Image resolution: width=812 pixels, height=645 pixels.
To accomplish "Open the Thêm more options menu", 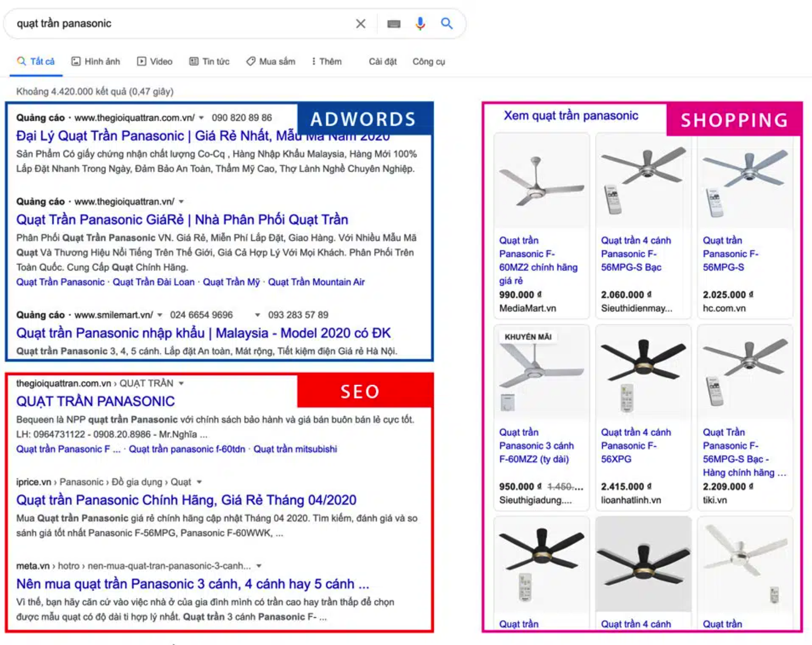I will tap(327, 61).
